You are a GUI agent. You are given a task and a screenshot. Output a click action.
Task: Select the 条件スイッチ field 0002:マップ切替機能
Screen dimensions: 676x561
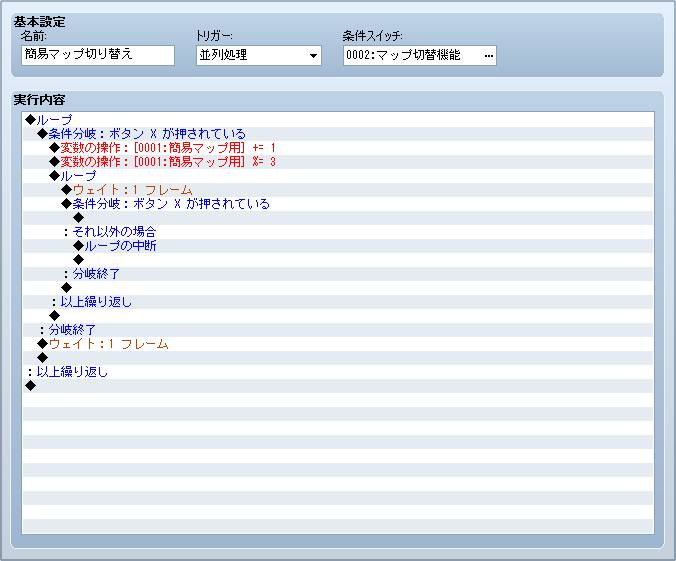tap(419, 55)
